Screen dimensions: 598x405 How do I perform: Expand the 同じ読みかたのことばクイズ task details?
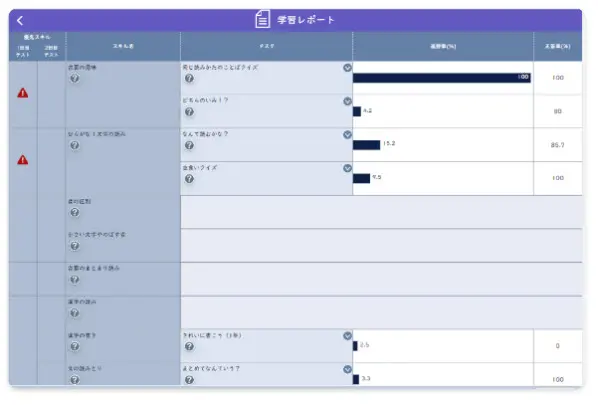pos(347,68)
